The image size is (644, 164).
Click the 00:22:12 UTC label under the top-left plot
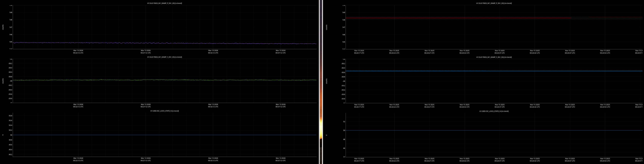click(x=78, y=53)
